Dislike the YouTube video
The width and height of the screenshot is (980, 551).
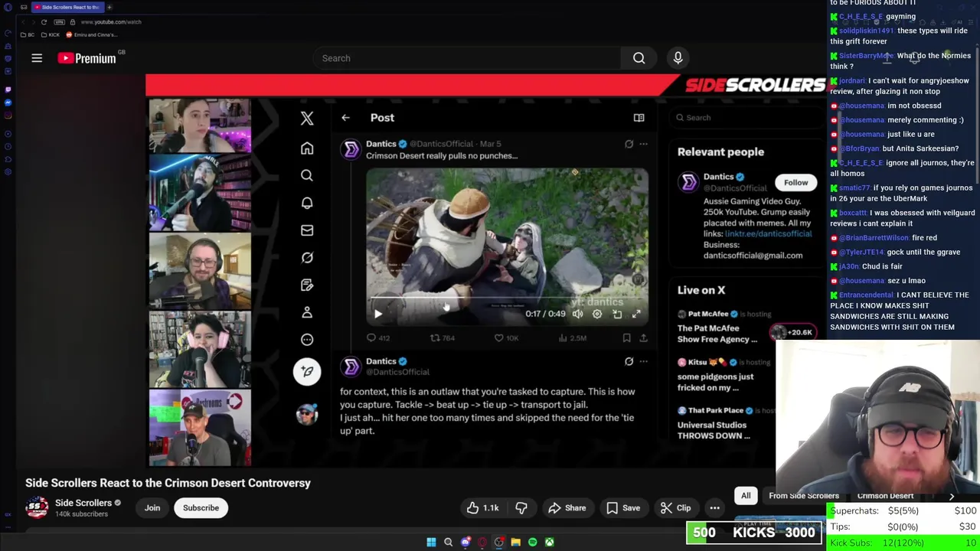[521, 508]
